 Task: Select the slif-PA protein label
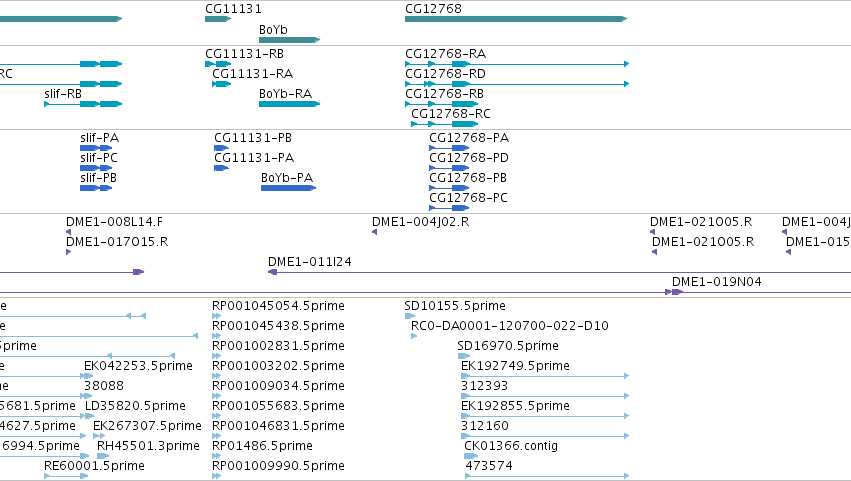[x=99, y=138]
